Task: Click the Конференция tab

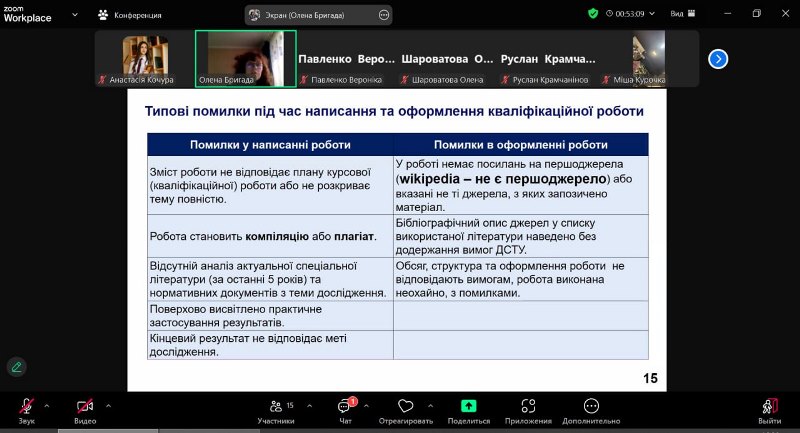Action: coord(130,15)
